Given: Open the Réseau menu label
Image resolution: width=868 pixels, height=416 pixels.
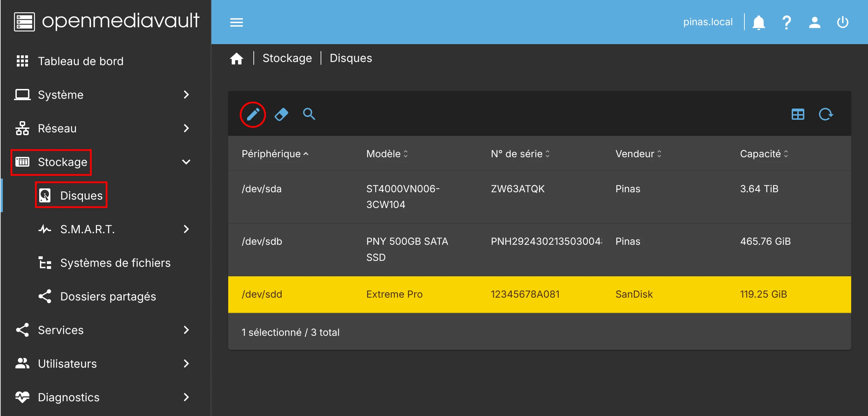Looking at the screenshot, I should pos(57,129).
